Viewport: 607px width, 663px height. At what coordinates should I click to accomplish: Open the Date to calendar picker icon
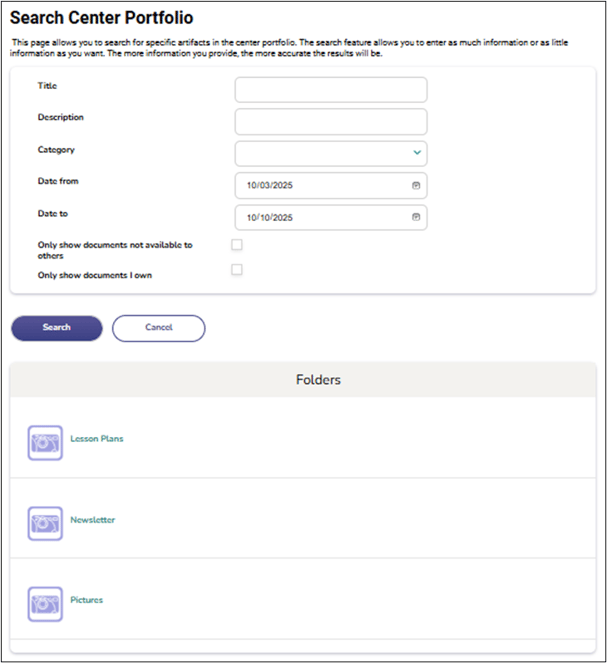(415, 217)
